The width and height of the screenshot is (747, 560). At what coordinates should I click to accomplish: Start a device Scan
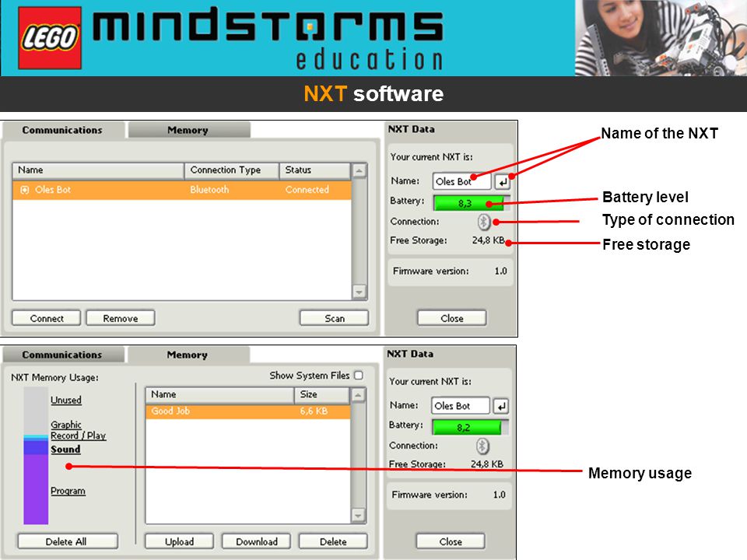[334, 318]
